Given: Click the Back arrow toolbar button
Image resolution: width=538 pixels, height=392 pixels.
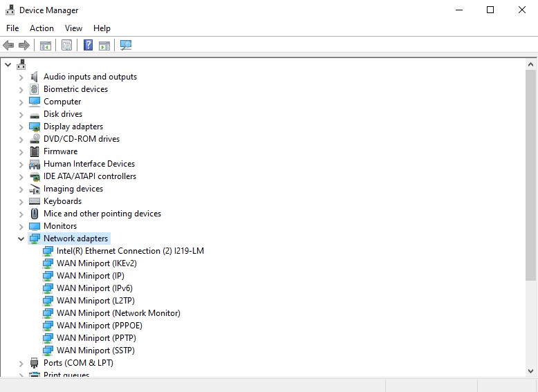Looking at the screenshot, I should click(x=8, y=45).
